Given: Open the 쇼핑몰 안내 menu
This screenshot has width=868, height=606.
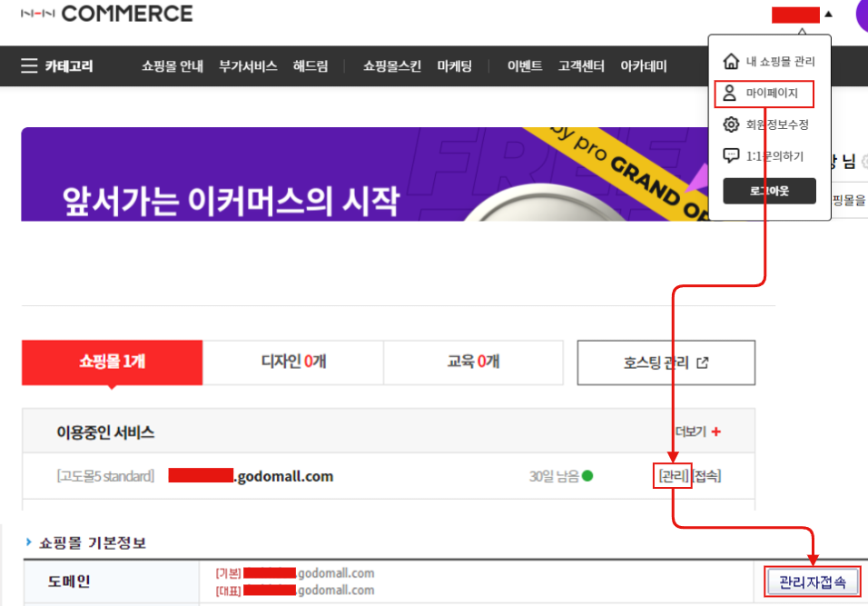Looking at the screenshot, I should point(173,66).
